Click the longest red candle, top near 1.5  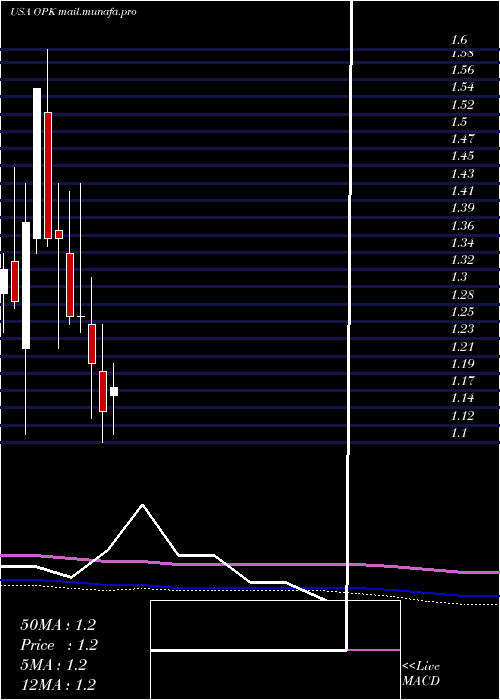coord(48,175)
